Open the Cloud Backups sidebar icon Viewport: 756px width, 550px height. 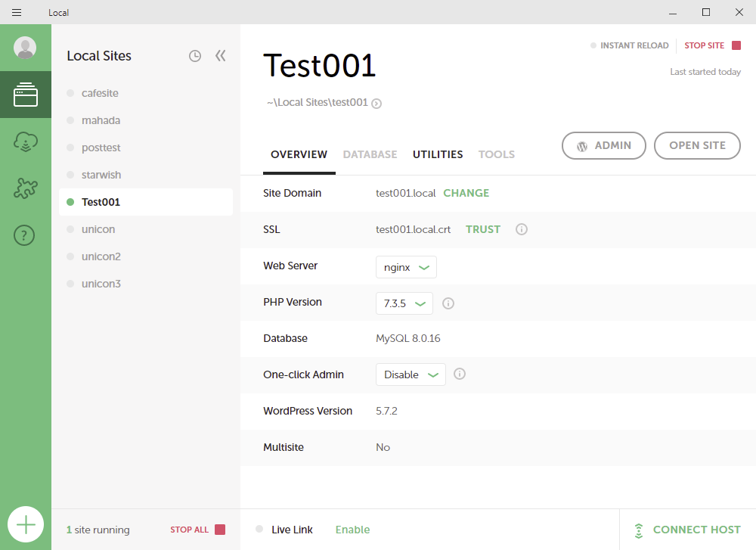(26, 141)
